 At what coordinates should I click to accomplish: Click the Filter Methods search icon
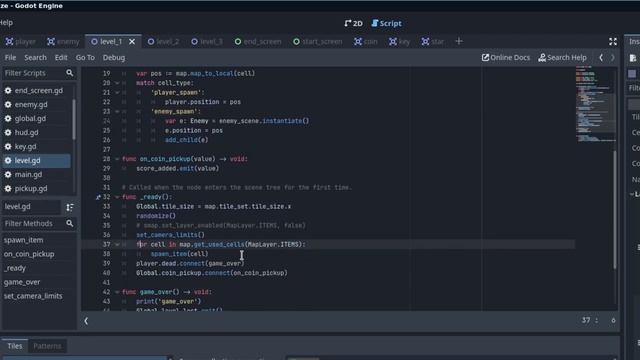click(x=70, y=223)
